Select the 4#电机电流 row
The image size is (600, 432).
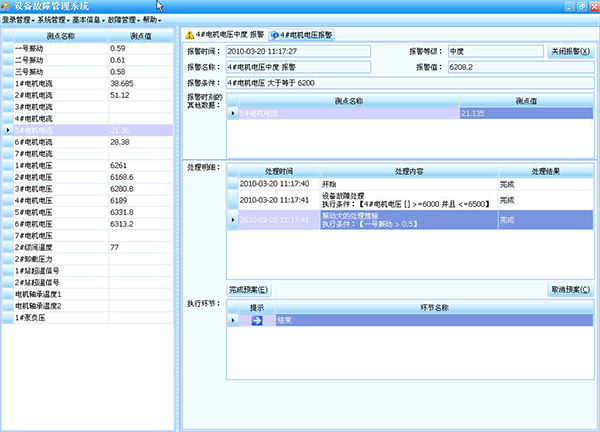click(88, 119)
